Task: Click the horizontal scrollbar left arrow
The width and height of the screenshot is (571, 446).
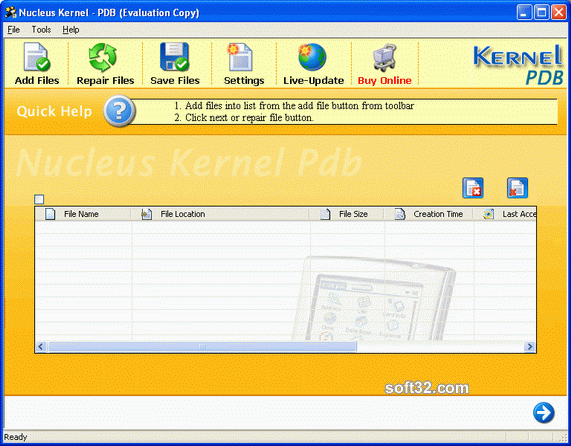Action: pyautogui.click(x=41, y=347)
